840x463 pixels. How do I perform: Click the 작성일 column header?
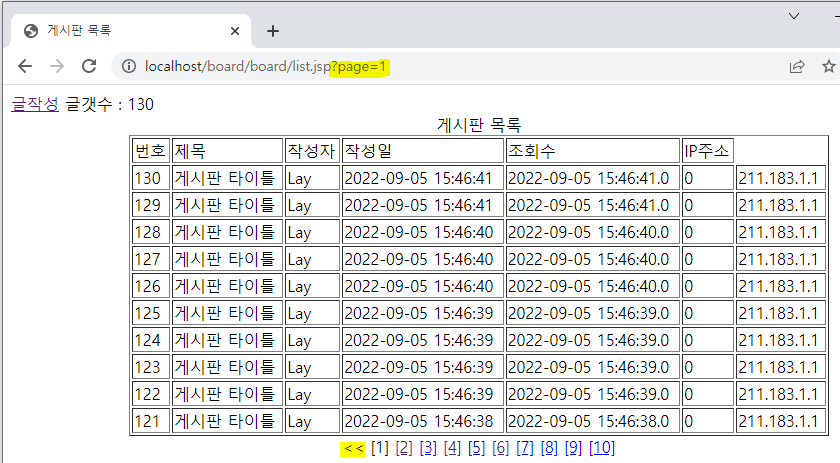tap(423, 151)
